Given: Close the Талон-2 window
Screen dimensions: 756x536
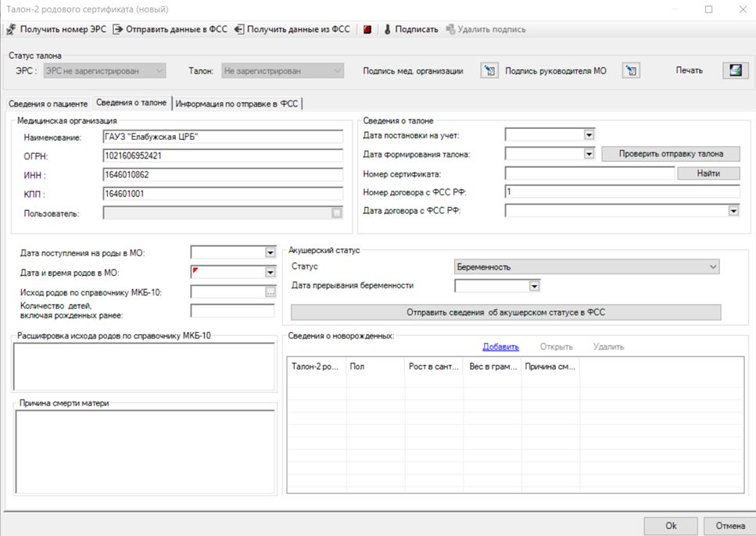Looking at the screenshot, I should (x=743, y=9).
